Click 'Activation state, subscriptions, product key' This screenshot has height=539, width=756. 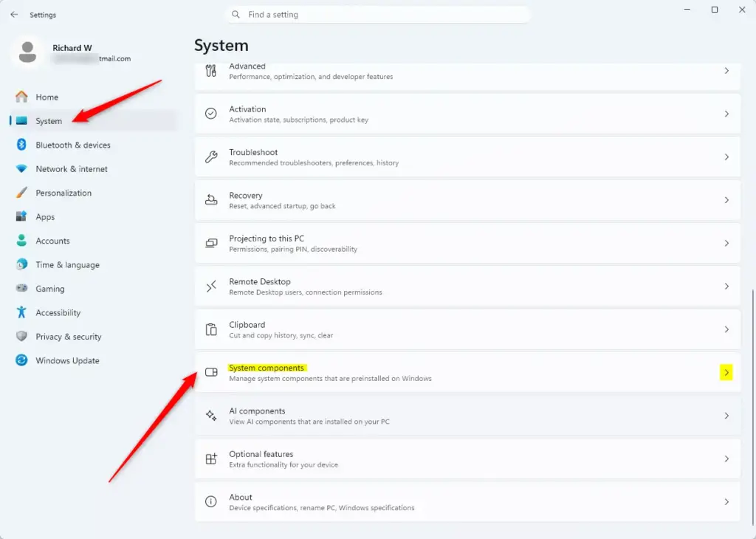pyautogui.click(x=298, y=120)
